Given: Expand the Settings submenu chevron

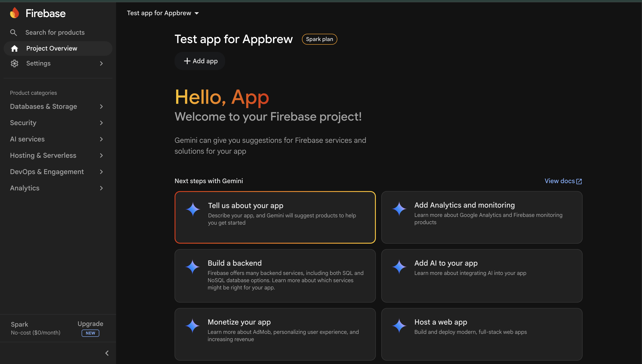Looking at the screenshot, I should click(101, 63).
